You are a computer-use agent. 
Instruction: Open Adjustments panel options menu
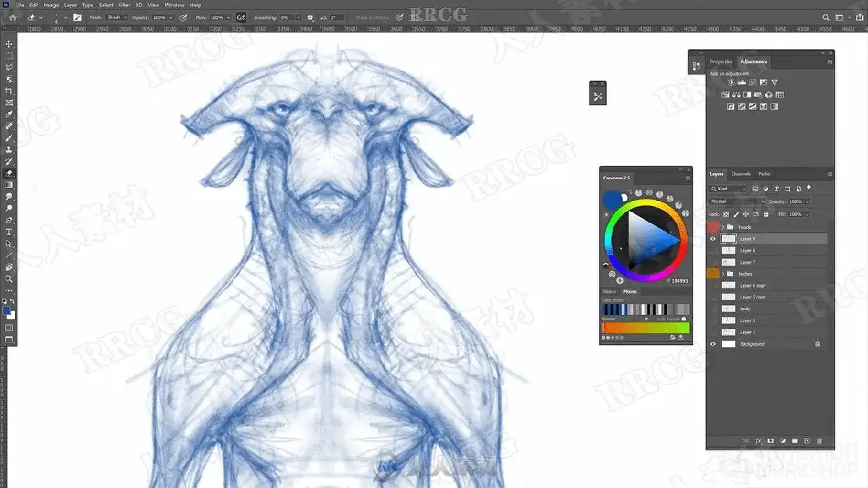(830, 61)
